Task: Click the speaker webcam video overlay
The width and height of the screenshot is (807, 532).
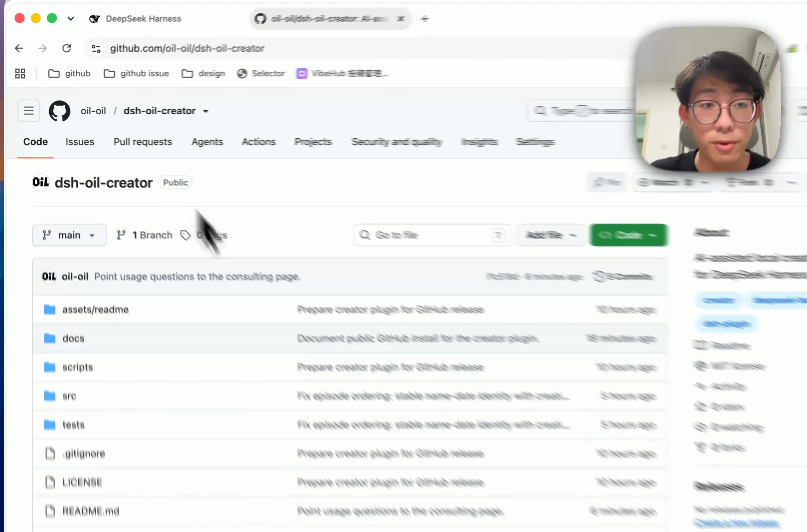Action: click(x=708, y=100)
